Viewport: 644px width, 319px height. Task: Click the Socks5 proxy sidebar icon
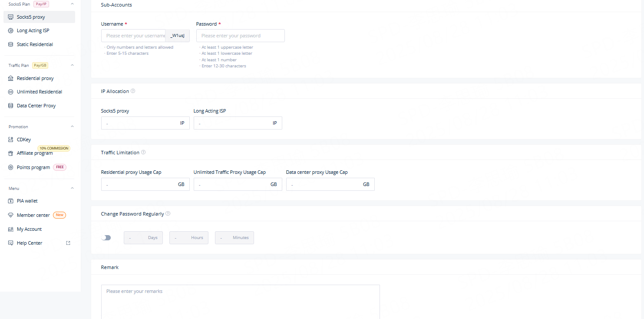click(x=11, y=17)
